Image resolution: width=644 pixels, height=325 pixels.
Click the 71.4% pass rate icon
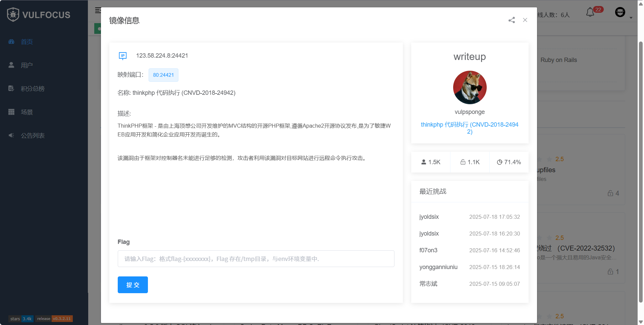tap(499, 162)
